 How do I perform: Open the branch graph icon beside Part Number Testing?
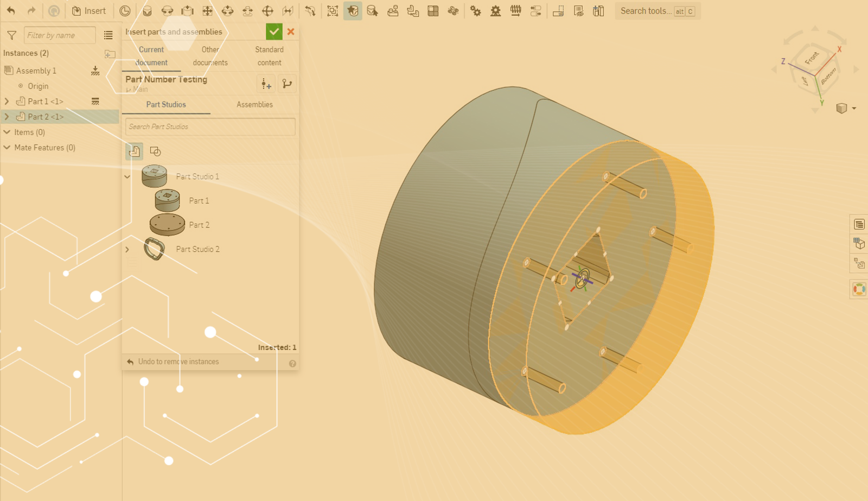point(287,84)
